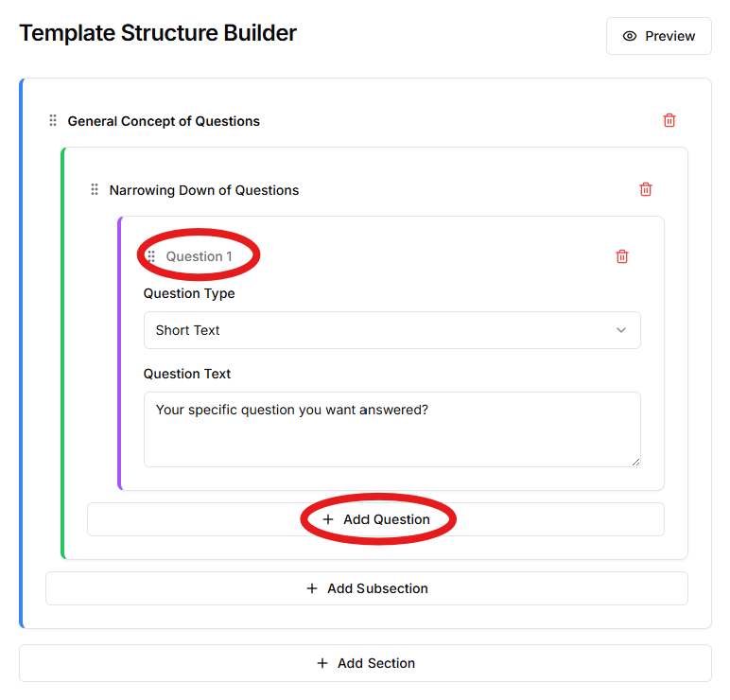Click the eye icon in the Preview button
Viewport: 730px width, 700px height.
[630, 36]
